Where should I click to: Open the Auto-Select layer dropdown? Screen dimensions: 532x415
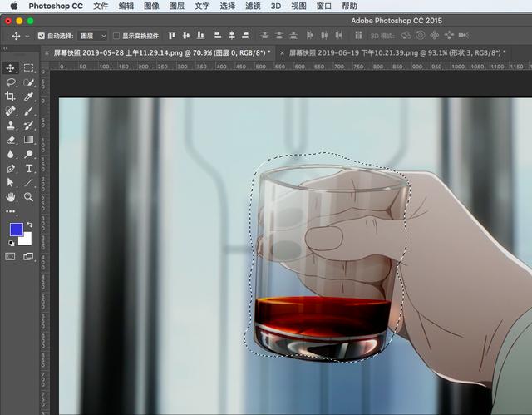(92, 36)
